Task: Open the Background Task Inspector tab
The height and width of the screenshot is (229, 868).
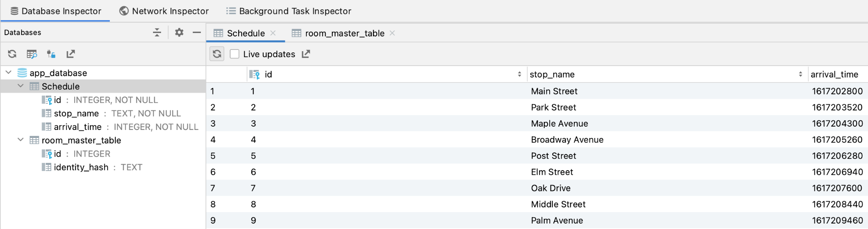Action: (289, 11)
